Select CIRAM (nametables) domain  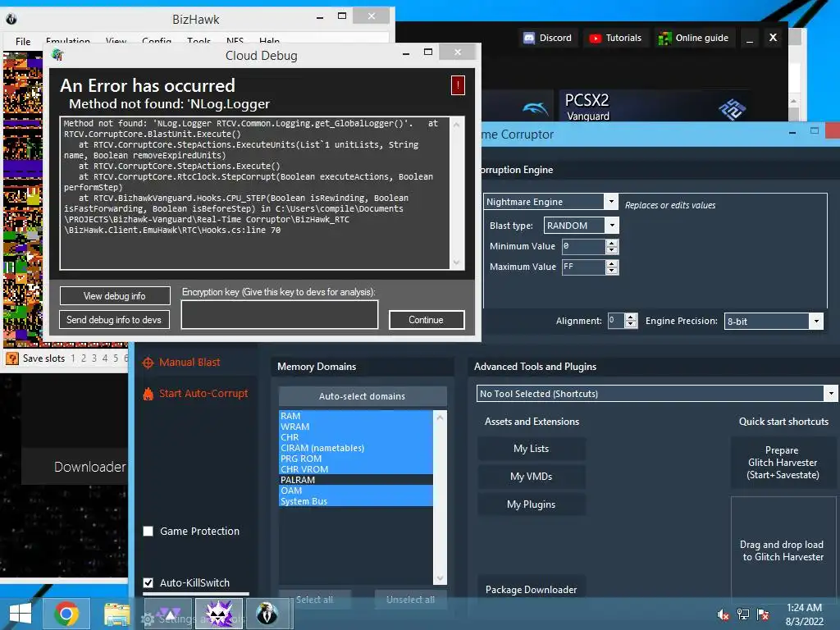pyautogui.click(x=356, y=448)
